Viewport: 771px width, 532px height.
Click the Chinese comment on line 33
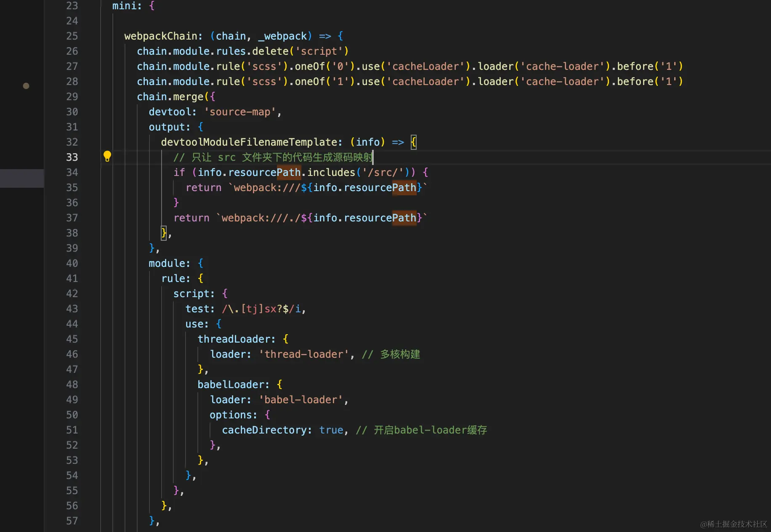273,157
